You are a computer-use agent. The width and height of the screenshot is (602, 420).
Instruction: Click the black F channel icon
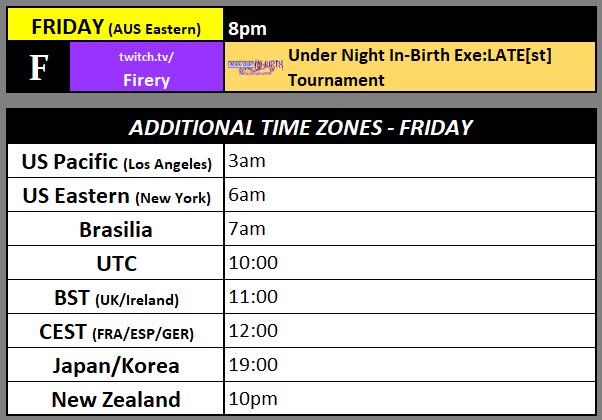tap(38, 67)
